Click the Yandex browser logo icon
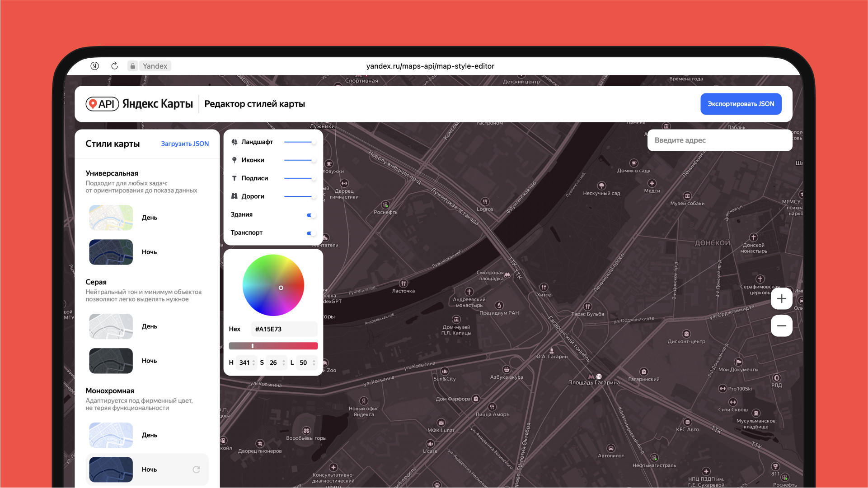 click(94, 66)
